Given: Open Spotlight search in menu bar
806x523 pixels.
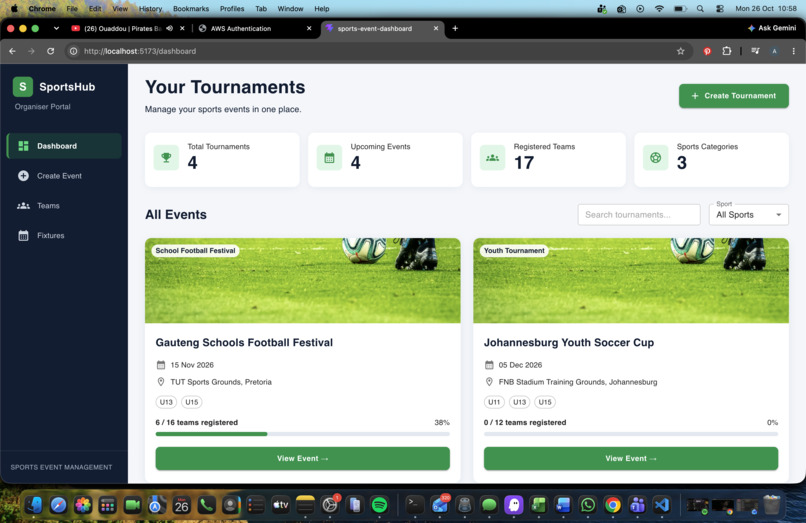Looking at the screenshot, I should (700, 9).
